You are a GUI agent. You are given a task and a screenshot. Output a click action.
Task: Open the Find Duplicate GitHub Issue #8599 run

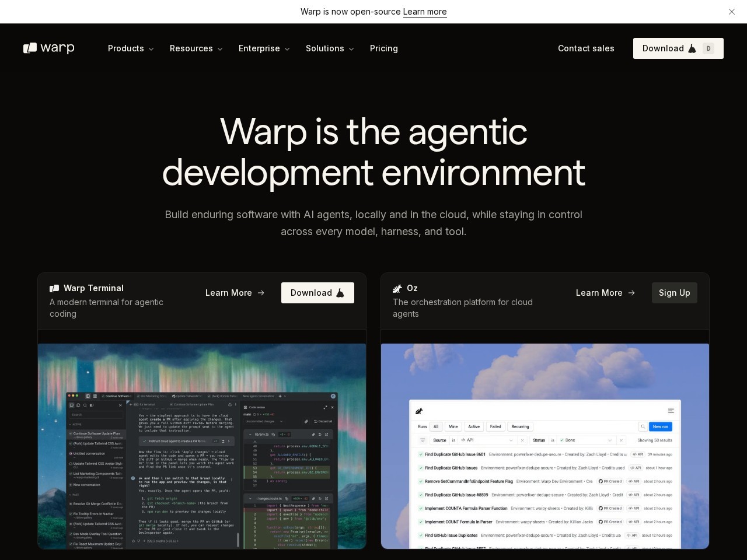click(x=546, y=495)
